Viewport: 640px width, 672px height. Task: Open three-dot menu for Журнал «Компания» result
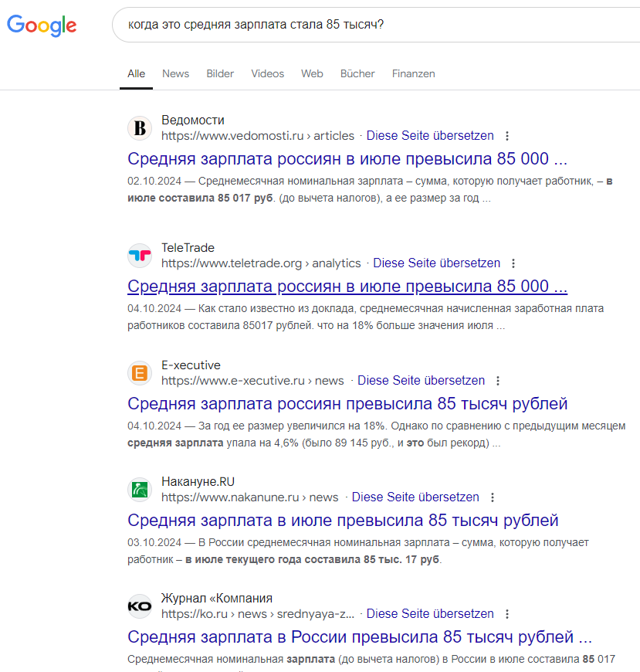pos(507,614)
